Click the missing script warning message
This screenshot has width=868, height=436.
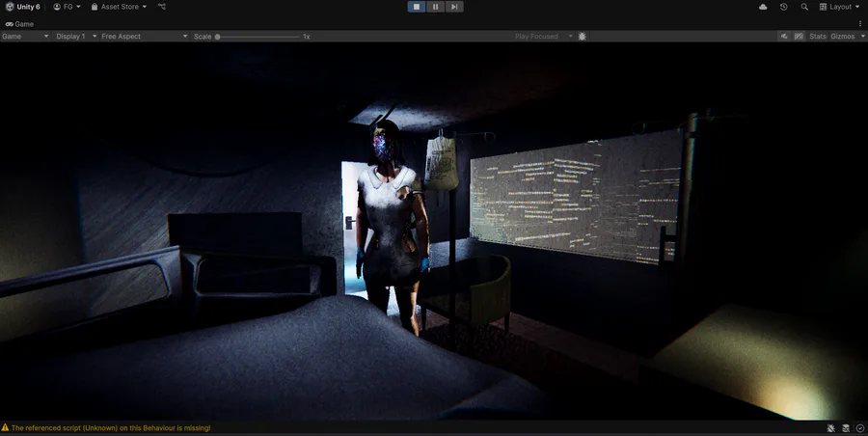click(x=111, y=427)
